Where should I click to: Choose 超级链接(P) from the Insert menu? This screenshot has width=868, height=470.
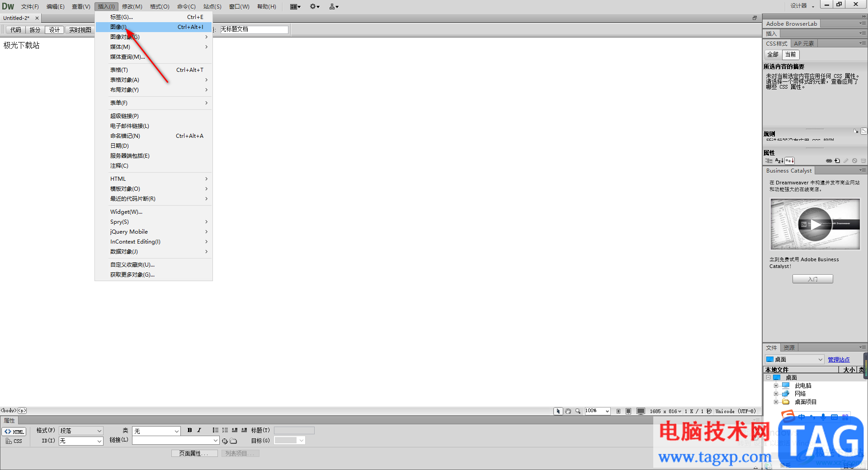(154, 116)
